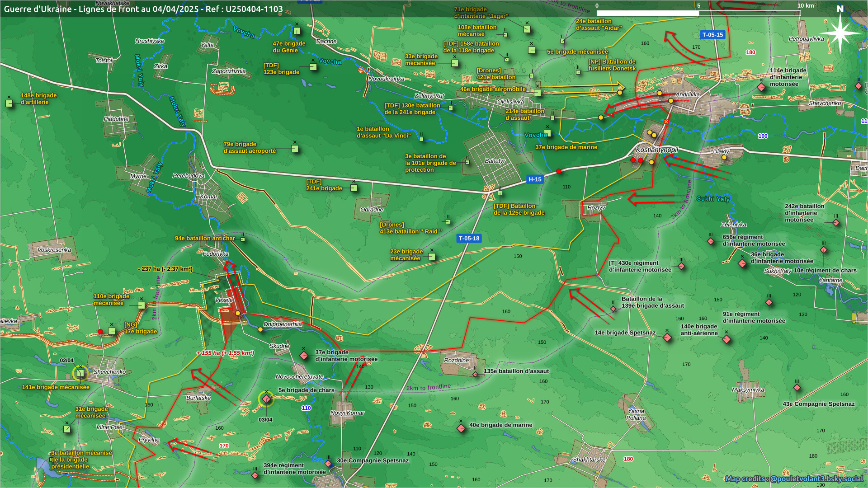Click the T-05-18 road shield
Image resolution: width=868 pixels, height=488 pixels.
pyautogui.click(x=469, y=238)
